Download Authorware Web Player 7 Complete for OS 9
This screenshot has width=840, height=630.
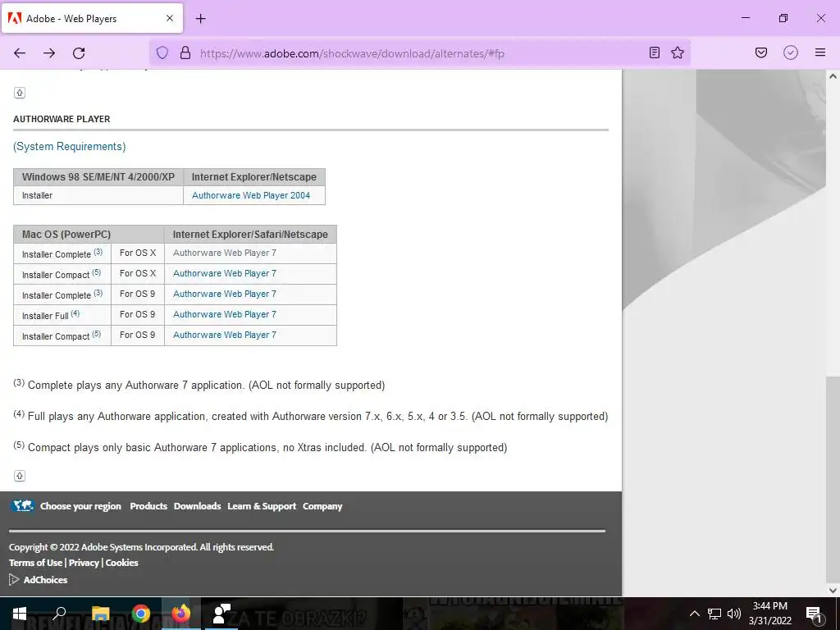tap(225, 294)
